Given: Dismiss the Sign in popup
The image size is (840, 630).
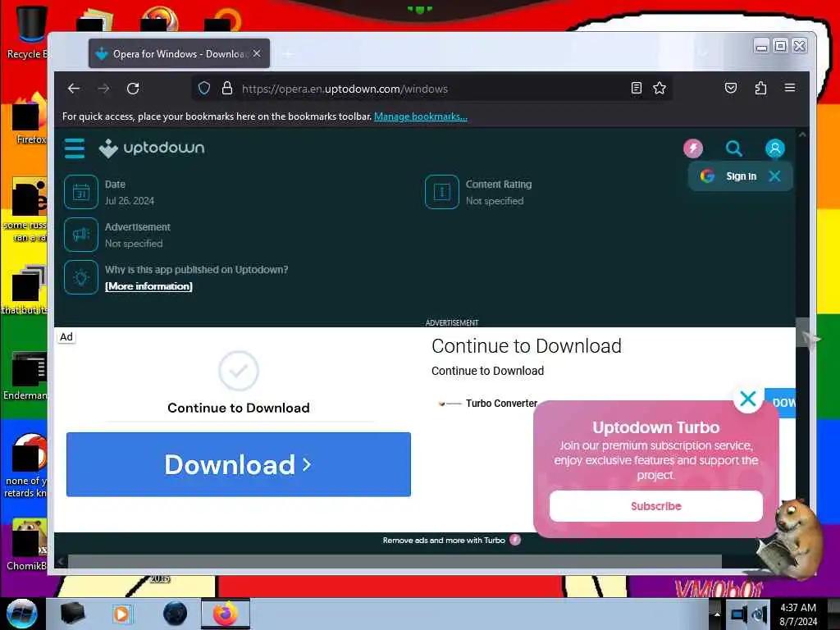Looking at the screenshot, I should [774, 176].
